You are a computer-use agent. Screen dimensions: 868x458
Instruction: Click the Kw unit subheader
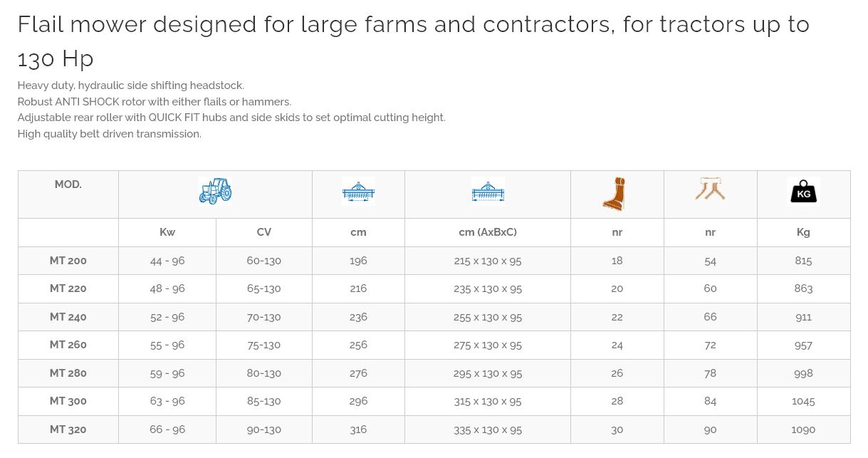(167, 232)
